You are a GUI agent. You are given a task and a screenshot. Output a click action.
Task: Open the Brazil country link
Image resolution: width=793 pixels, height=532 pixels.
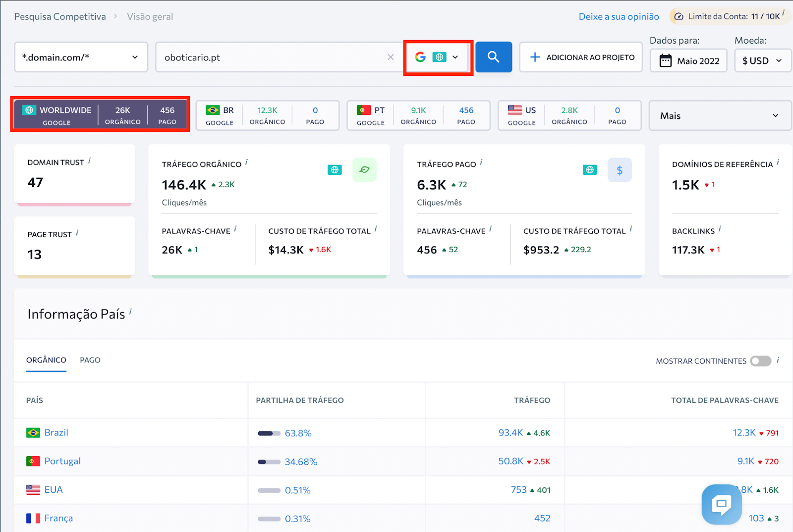click(x=56, y=432)
